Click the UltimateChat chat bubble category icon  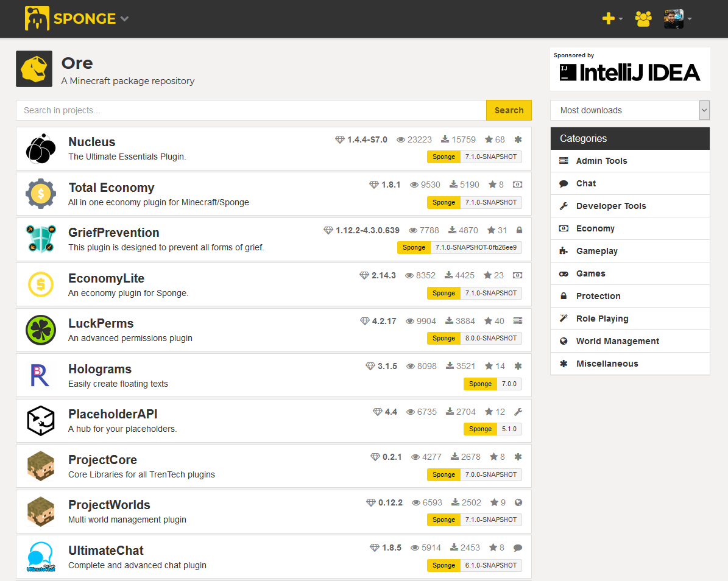[518, 548]
